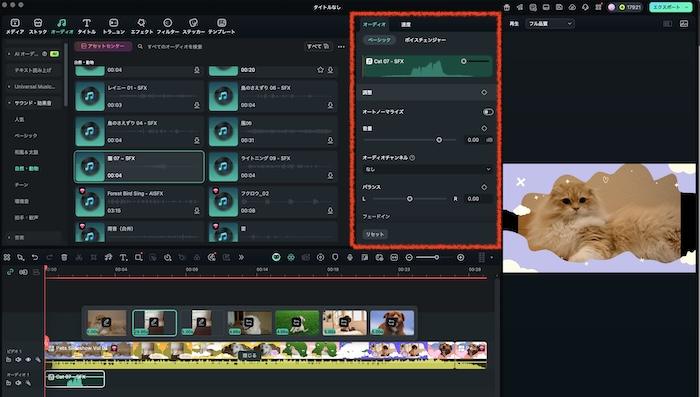Click the 閉じる button on the timeline
The height and width of the screenshot is (397, 700).
tap(249, 355)
